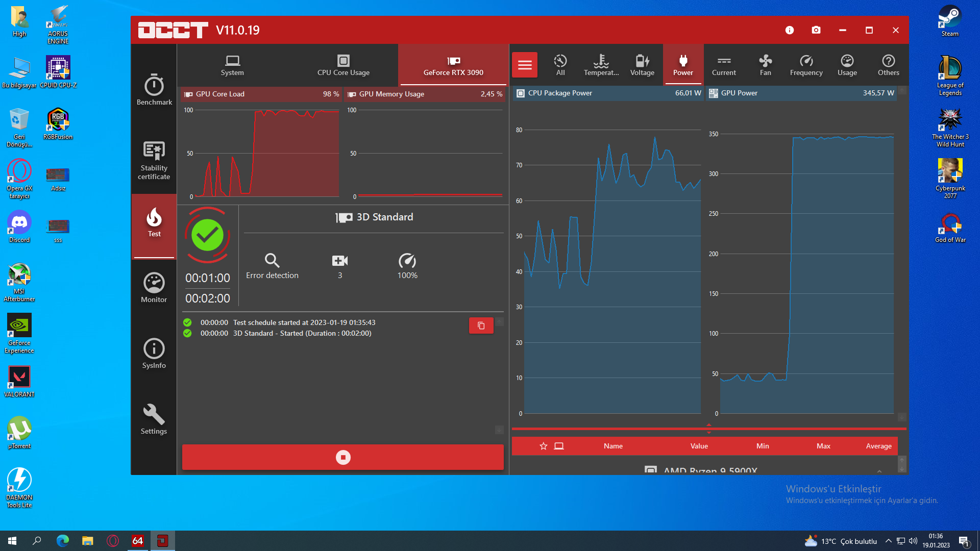Take a screenshot with camera icon
This screenshot has width=980, height=551.
[x=816, y=30]
